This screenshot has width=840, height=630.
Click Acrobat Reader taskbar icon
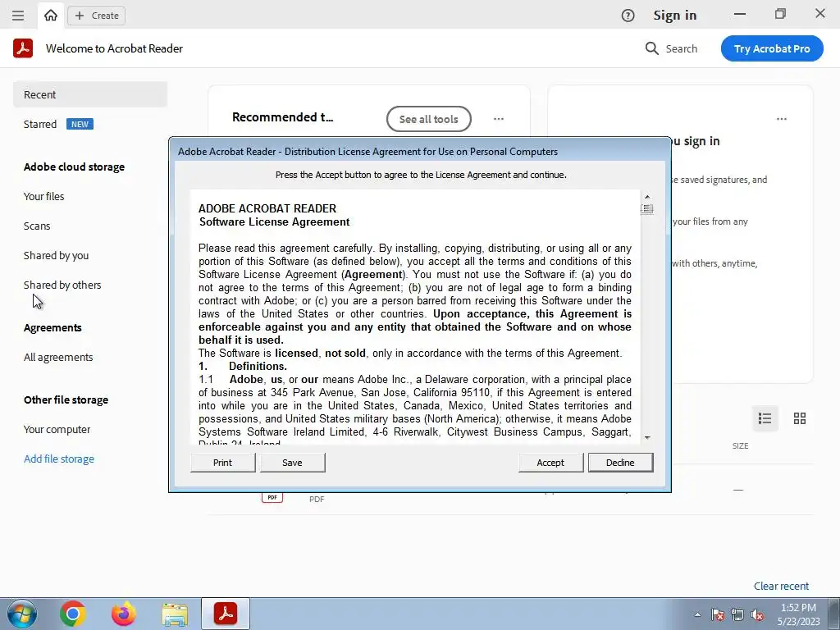pos(226,614)
